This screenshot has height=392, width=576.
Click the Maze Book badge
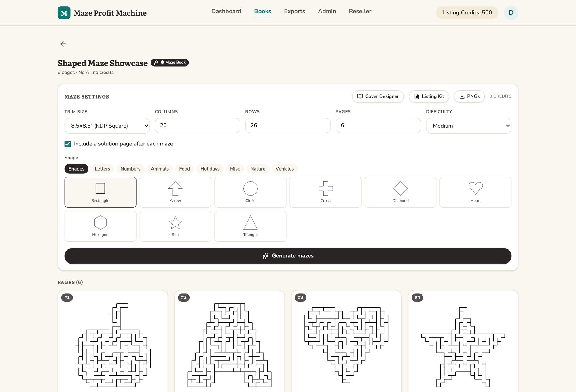pos(170,63)
